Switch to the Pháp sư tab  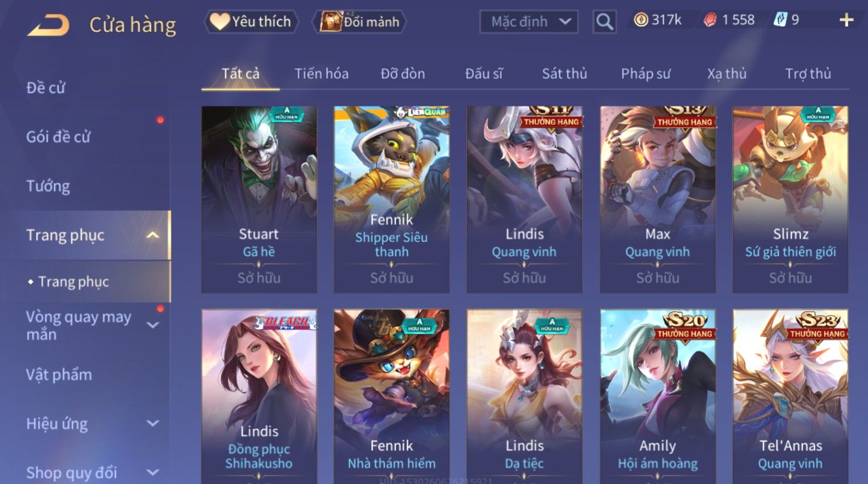[x=645, y=74]
